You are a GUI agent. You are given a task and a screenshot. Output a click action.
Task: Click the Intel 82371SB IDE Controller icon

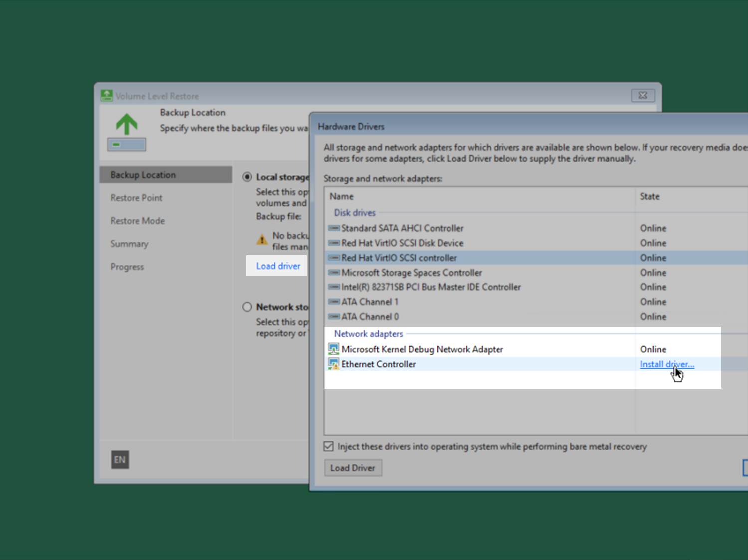tap(333, 287)
